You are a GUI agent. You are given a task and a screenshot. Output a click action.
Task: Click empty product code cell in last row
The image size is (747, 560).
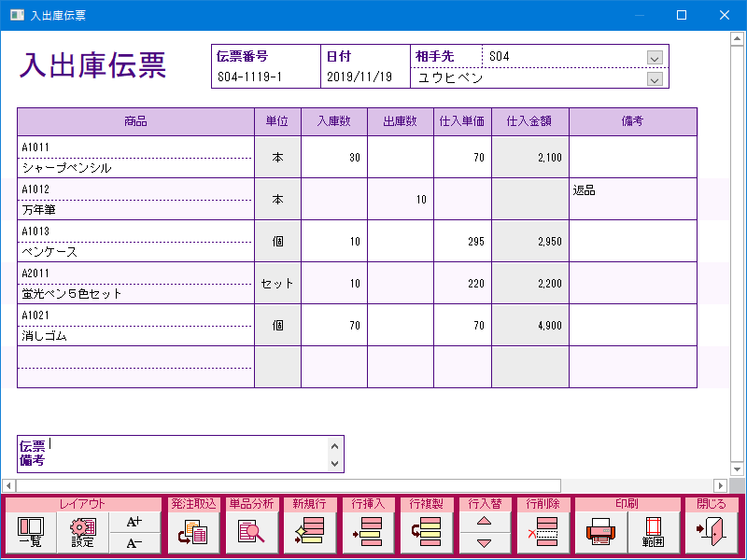(135, 357)
